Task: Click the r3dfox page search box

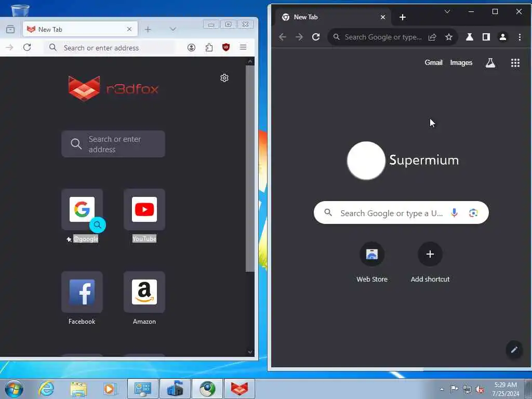Action: [x=113, y=144]
